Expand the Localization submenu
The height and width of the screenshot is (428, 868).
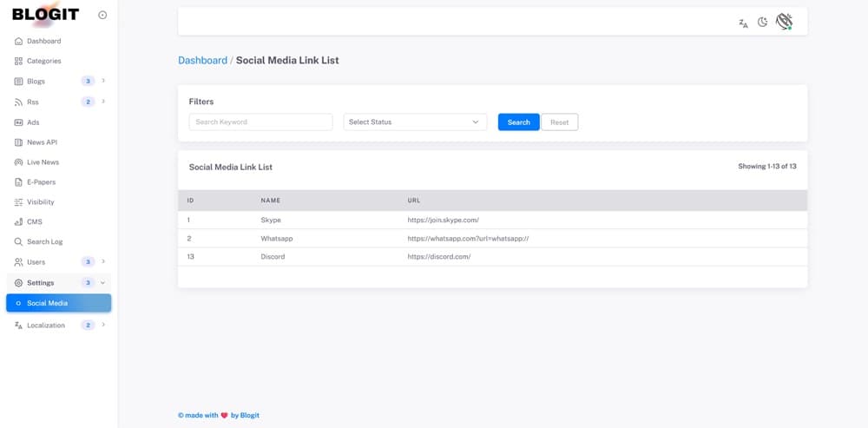pyautogui.click(x=59, y=325)
